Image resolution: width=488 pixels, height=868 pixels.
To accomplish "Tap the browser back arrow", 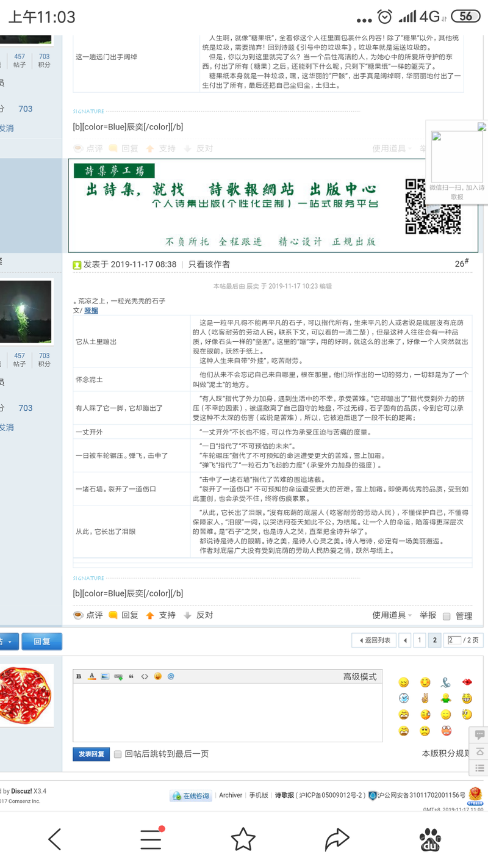I will (x=55, y=839).
